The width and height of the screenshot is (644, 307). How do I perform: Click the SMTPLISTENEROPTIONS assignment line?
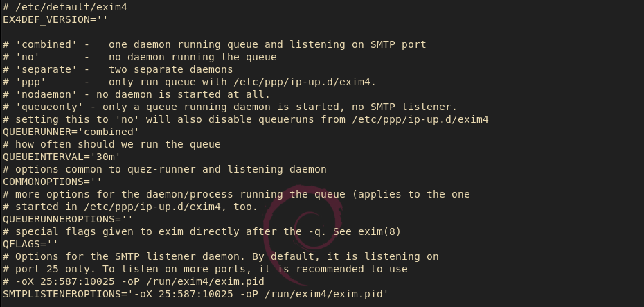pyautogui.click(x=195, y=294)
